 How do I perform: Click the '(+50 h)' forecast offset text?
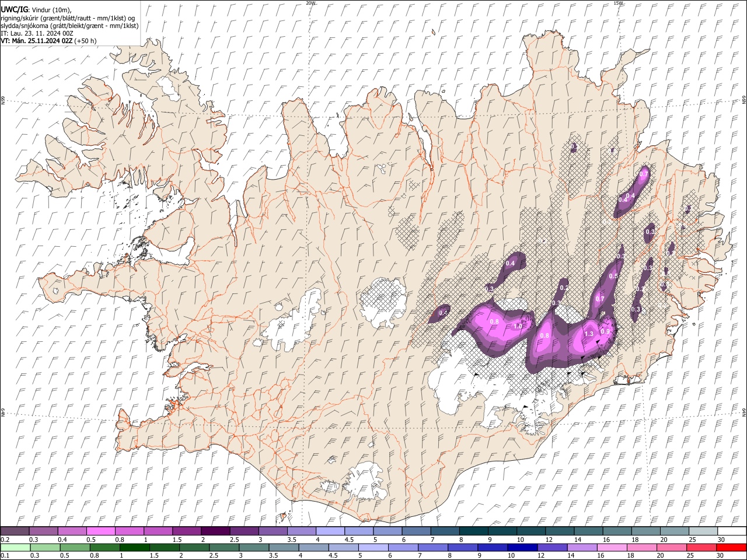tap(86, 41)
